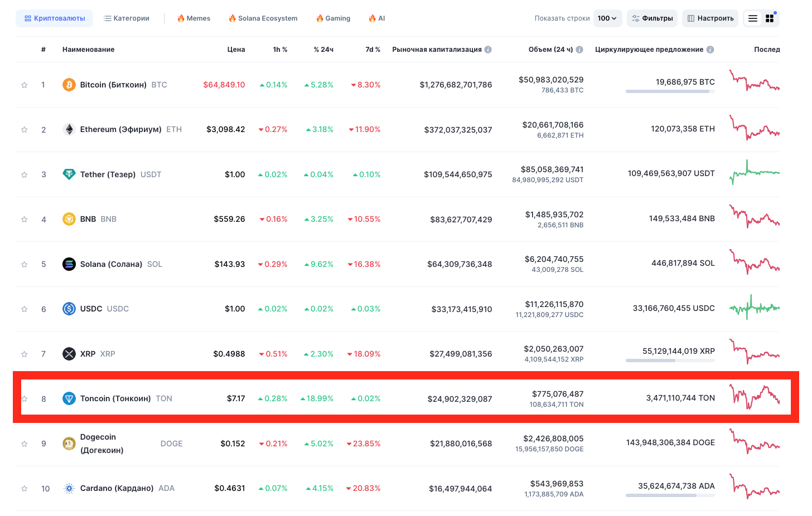Click Bitcoin market cap $1,276,682,701,786

coord(456,85)
